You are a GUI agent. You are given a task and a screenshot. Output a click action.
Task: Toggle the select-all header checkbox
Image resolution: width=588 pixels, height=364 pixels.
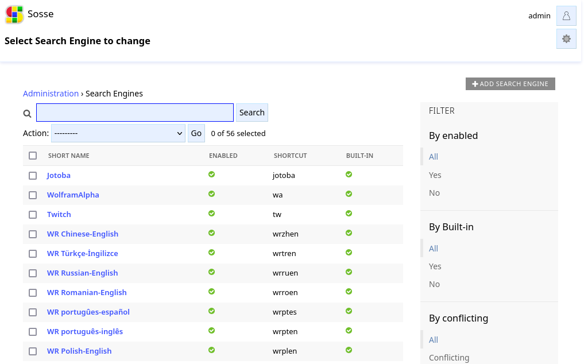pyautogui.click(x=33, y=156)
